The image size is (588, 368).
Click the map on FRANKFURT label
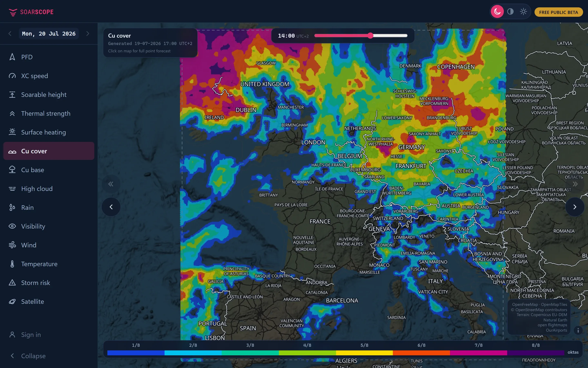(x=411, y=166)
